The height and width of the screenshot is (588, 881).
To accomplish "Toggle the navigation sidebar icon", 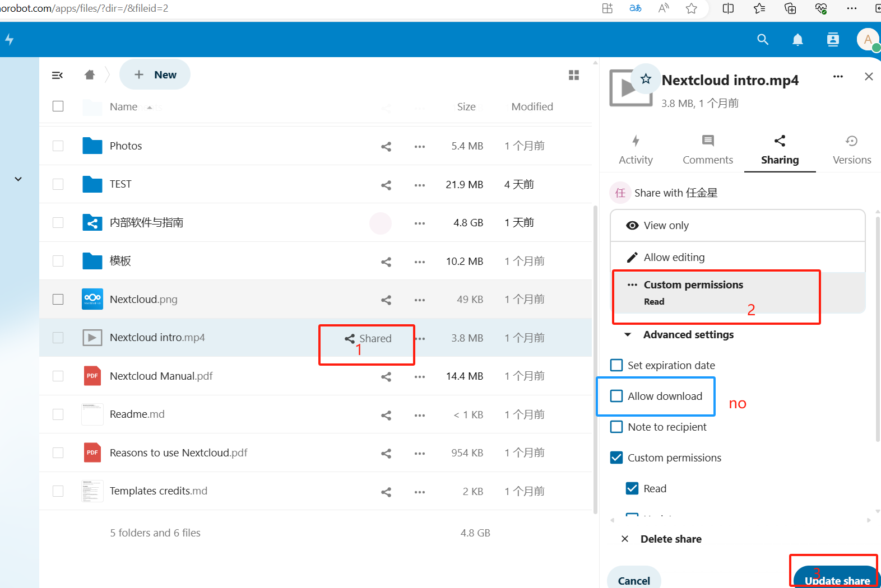I will click(x=57, y=75).
